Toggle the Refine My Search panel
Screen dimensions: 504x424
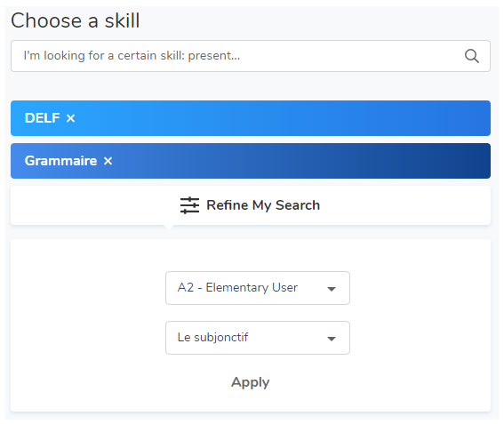[x=251, y=205]
